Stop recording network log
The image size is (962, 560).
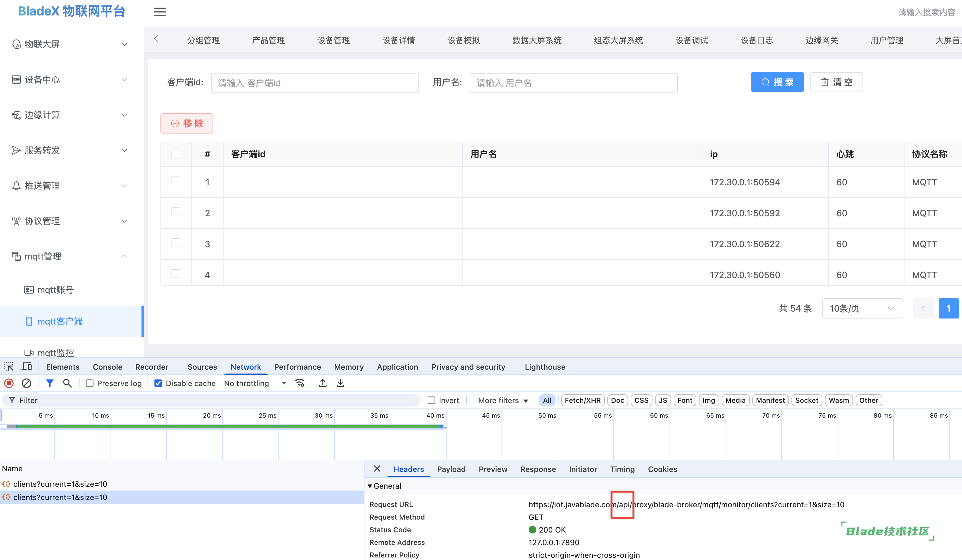coord(9,383)
